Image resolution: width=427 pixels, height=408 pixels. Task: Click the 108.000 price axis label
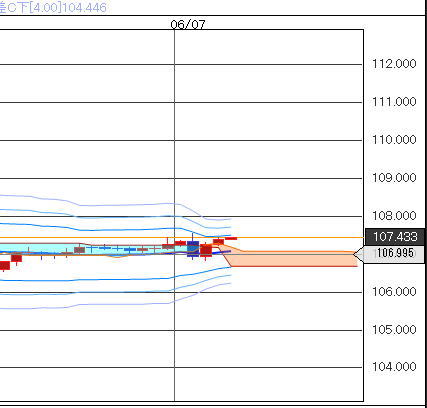[x=394, y=216]
